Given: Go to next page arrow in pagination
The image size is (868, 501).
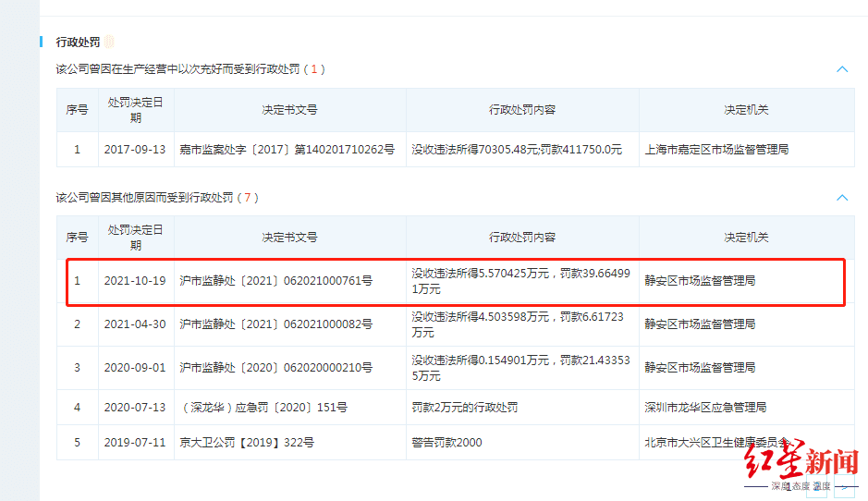Looking at the screenshot, I should [x=844, y=487].
